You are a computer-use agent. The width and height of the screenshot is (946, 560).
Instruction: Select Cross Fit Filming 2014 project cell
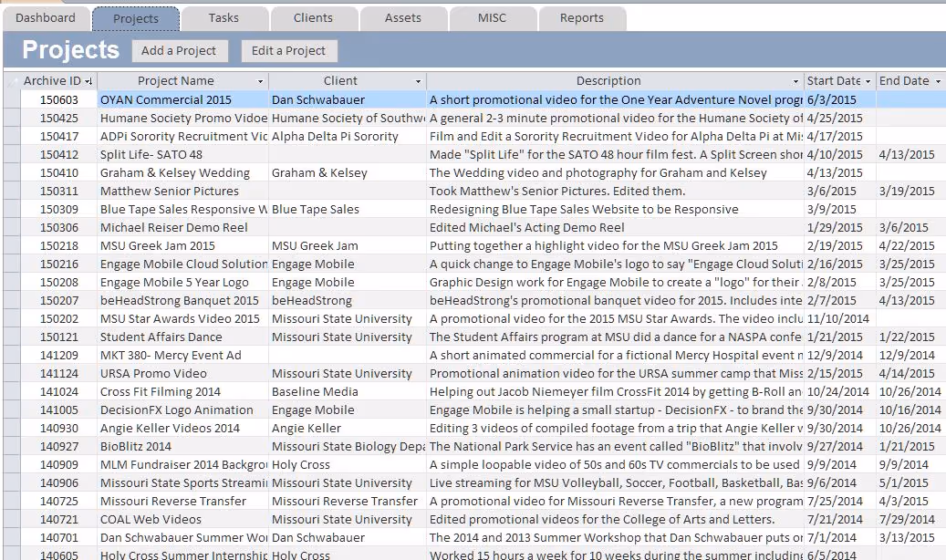coord(182,391)
